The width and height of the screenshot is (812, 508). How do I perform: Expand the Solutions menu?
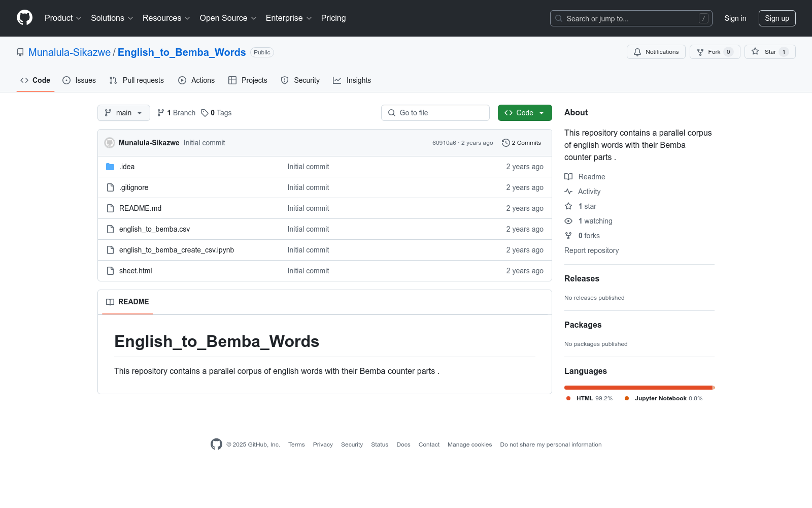112,18
